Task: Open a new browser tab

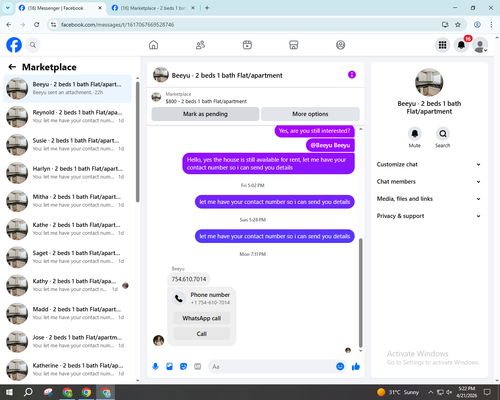Action: (207, 8)
